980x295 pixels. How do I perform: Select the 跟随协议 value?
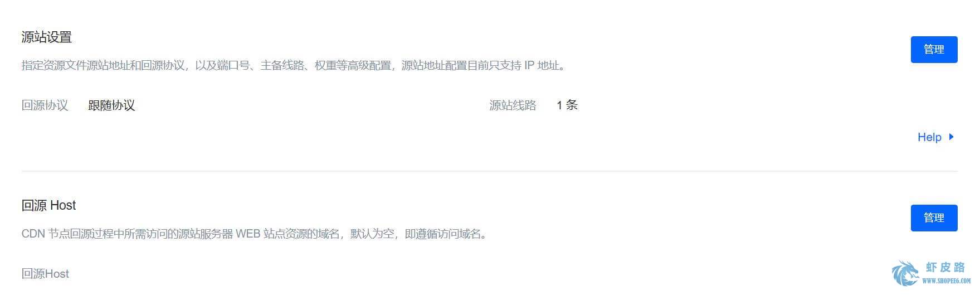[111, 105]
